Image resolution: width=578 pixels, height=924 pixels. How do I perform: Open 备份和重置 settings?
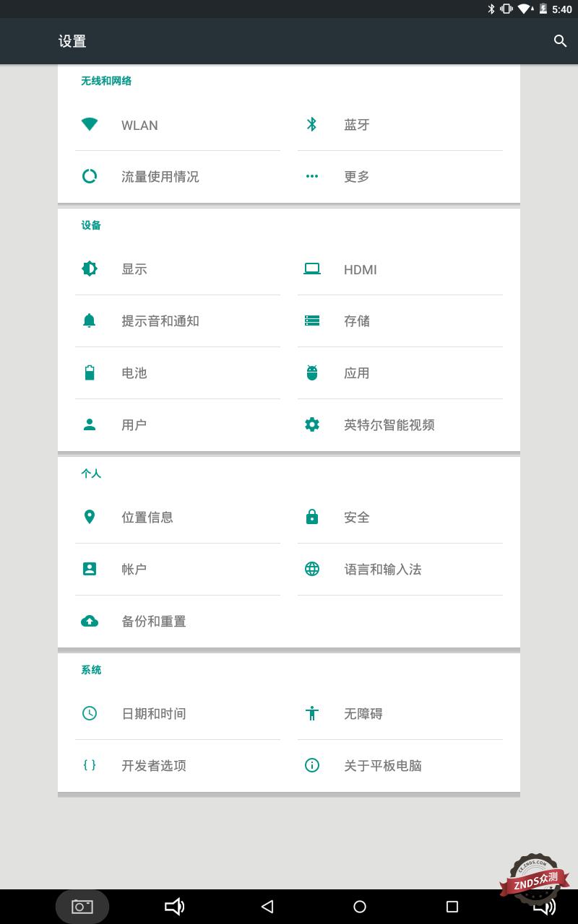154,621
